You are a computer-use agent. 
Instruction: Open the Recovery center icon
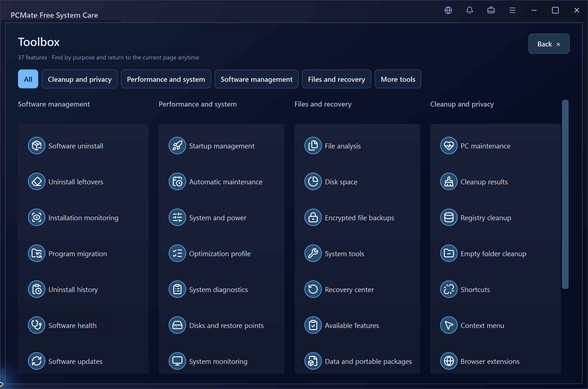coord(313,289)
